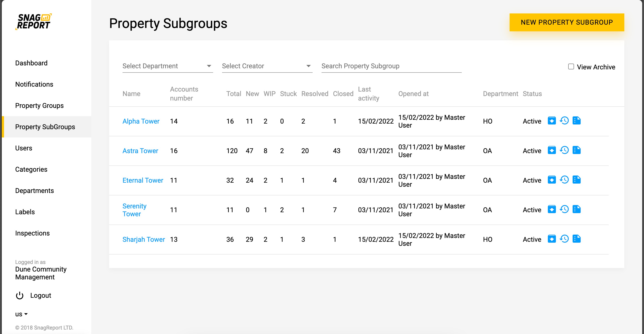Click the Status column header
Viewport: 644px width, 334px height.
point(532,94)
